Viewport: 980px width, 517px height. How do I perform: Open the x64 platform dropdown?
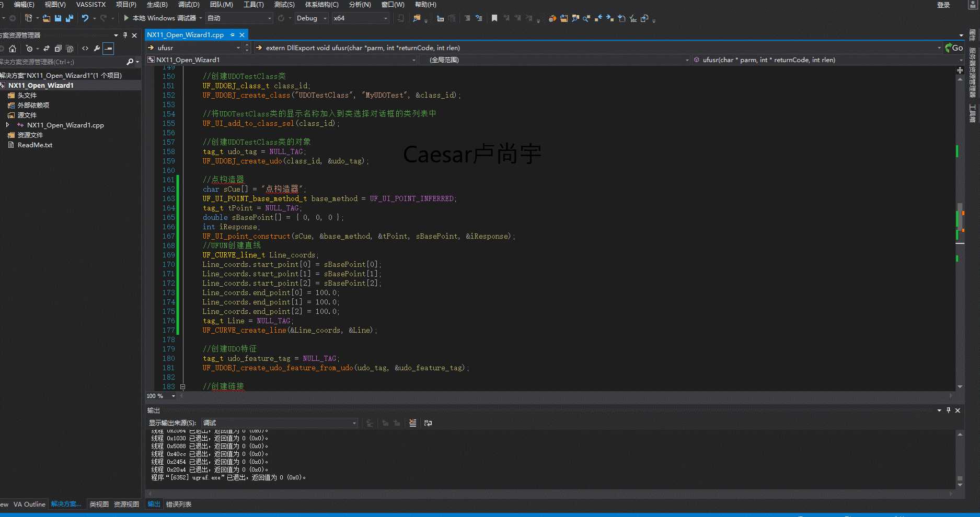pyautogui.click(x=361, y=18)
